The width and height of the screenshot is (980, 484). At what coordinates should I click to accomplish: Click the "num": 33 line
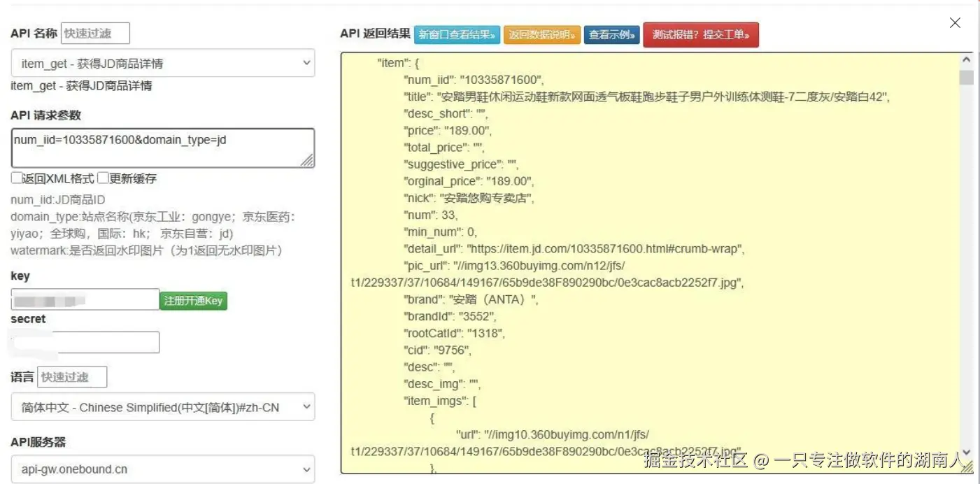(431, 215)
